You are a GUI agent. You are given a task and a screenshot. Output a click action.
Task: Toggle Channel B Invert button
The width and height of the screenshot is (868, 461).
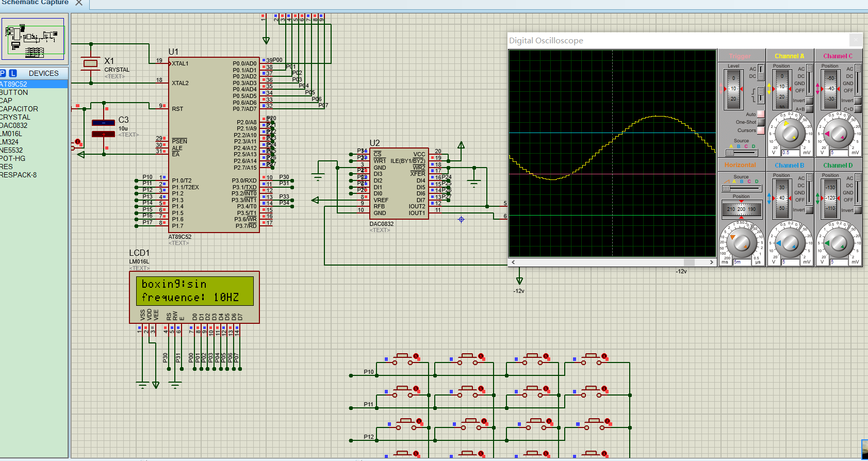(809, 210)
